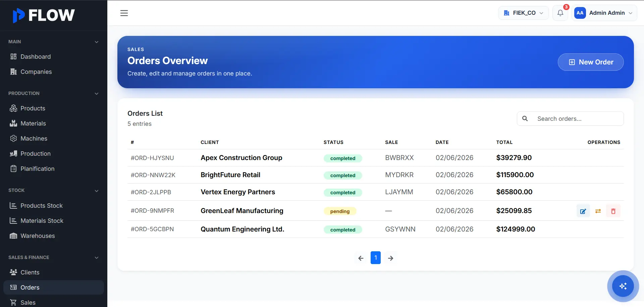Delete the GreenLeaf Manufacturing order
The image size is (644, 307).
pyautogui.click(x=613, y=211)
